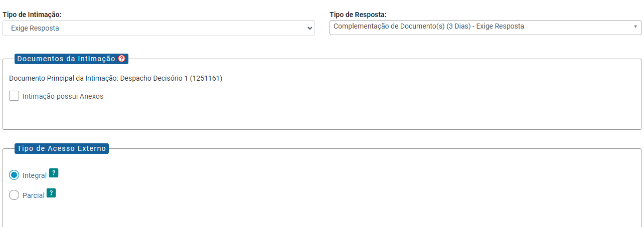The height and width of the screenshot is (227, 644).
Task: Choose the Parcial radio button
Action: [x=14, y=195]
